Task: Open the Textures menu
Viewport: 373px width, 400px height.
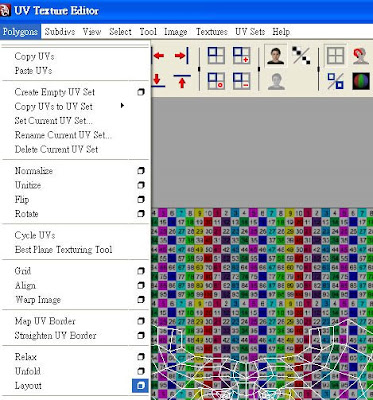Action: click(x=212, y=32)
